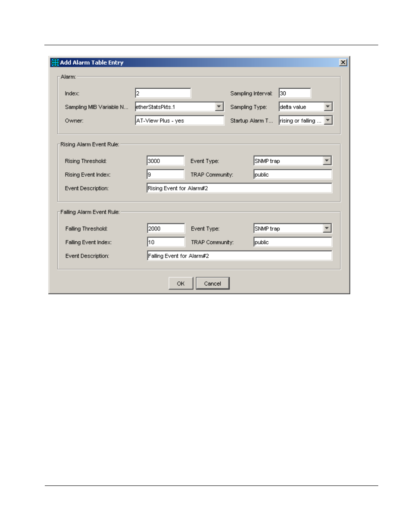Viewport: 411px width, 532px height.
Task: Click the 'Index:' label
Action: click(x=72, y=93)
